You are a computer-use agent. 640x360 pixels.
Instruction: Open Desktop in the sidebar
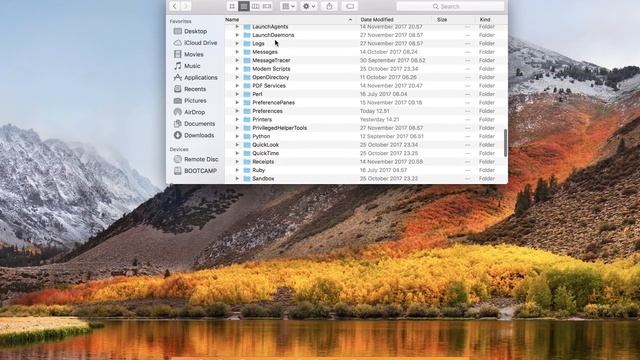[195, 31]
